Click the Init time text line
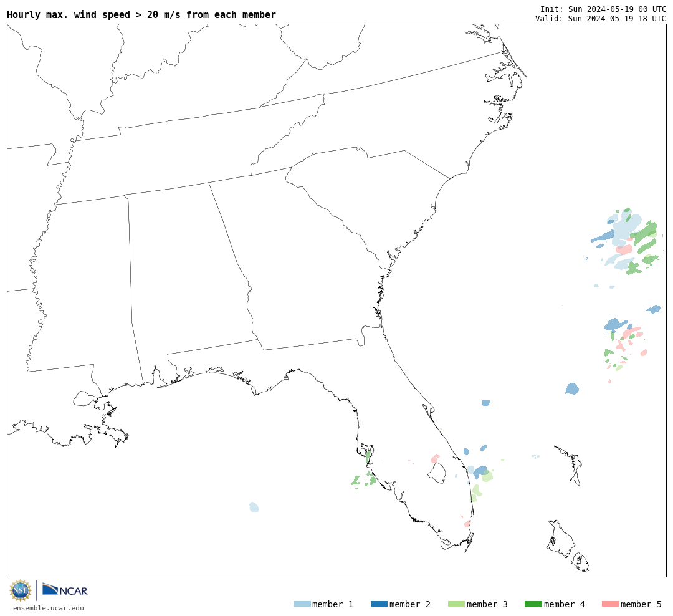 coord(603,9)
